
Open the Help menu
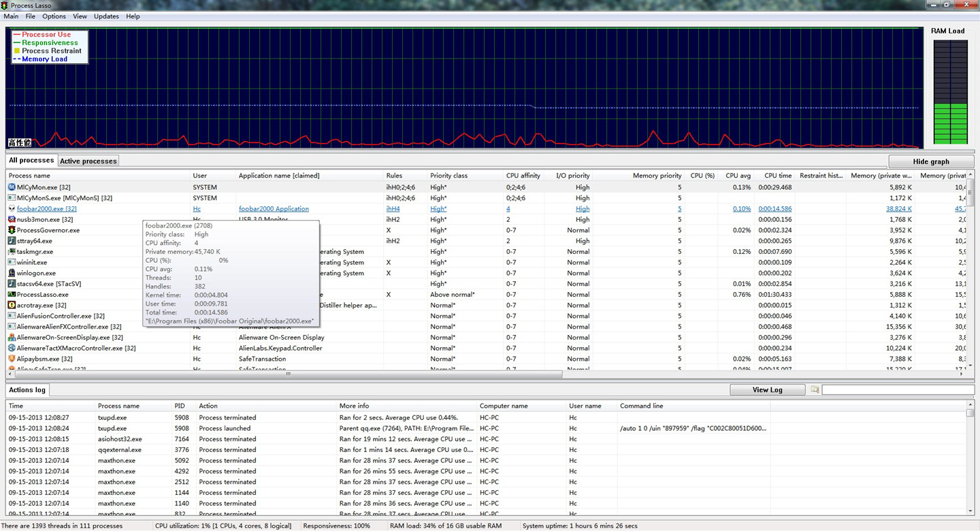point(133,16)
